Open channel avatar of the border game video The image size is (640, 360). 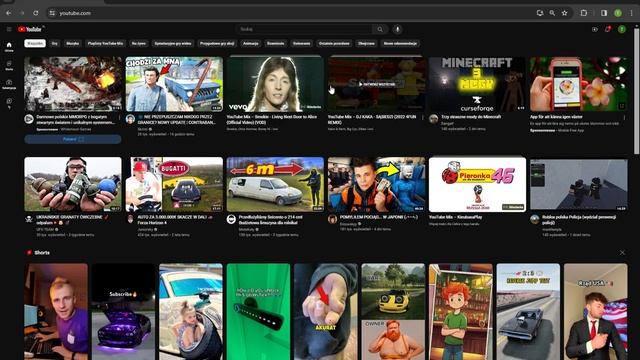tap(130, 119)
